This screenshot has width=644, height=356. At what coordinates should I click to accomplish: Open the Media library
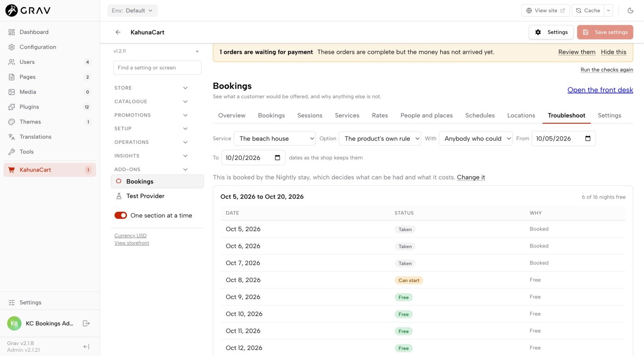click(x=50, y=92)
